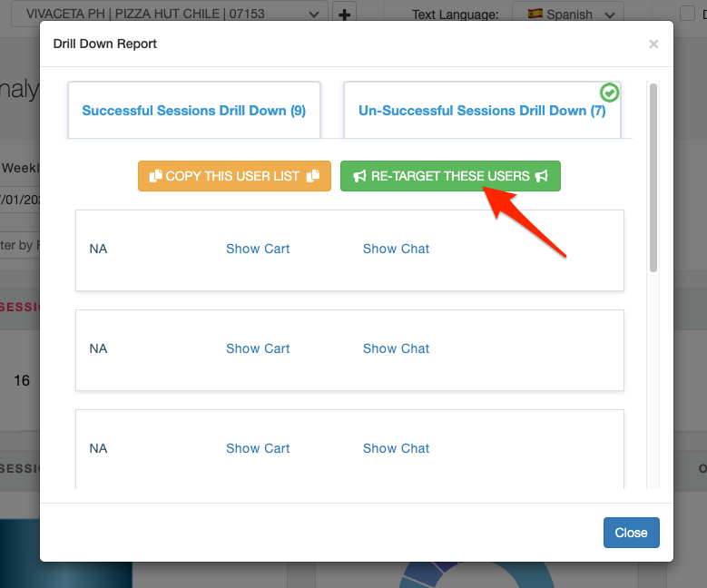Screen dimensions: 707x588
Task: Select Un-Successful Sessions Drill Down tab
Action: [x=482, y=111]
